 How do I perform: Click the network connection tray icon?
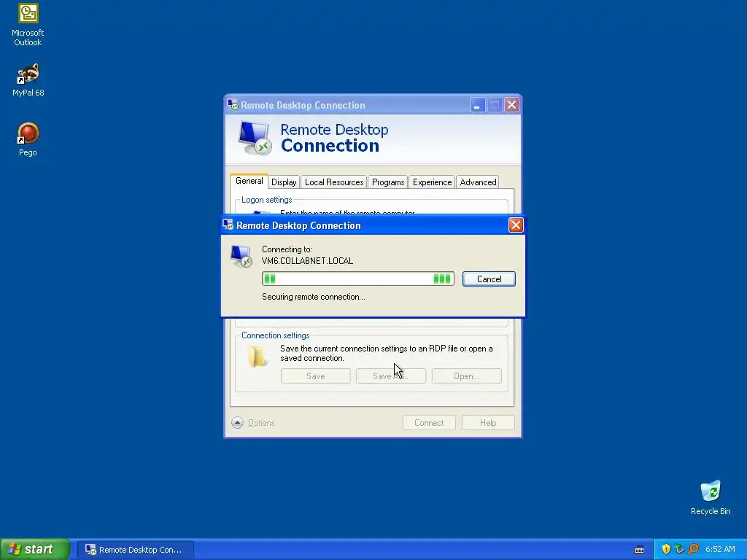tap(679, 549)
